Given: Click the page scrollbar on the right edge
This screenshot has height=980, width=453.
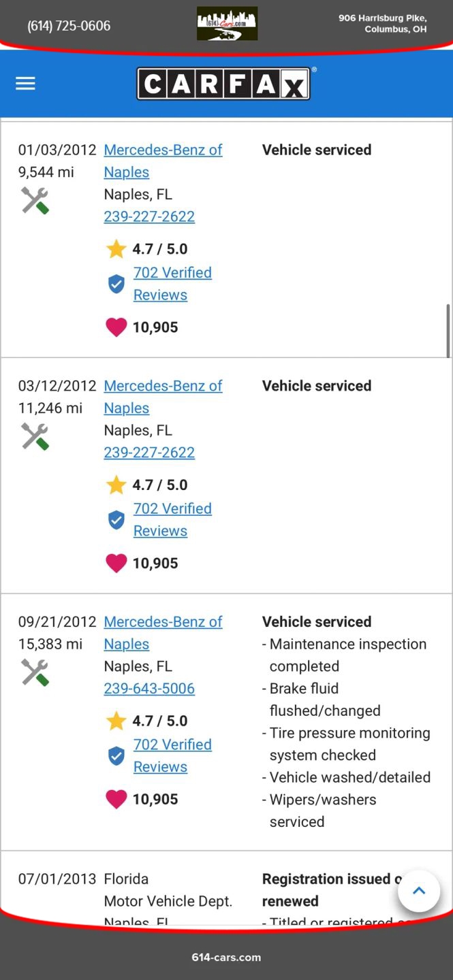Looking at the screenshot, I should pyautogui.click(x=448, y=331).
